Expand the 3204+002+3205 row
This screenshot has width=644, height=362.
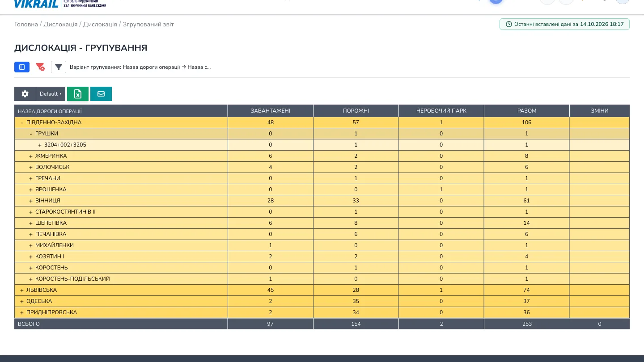click(40, 145)
